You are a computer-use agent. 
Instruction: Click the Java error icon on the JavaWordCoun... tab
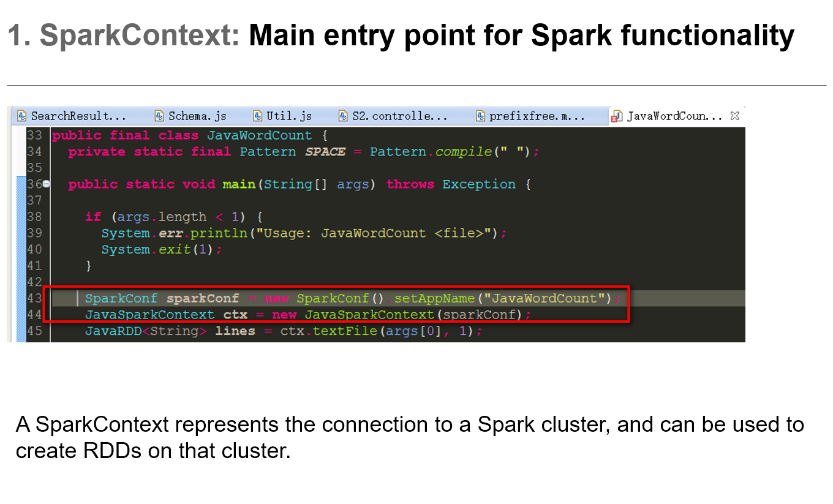pos(617,116)
